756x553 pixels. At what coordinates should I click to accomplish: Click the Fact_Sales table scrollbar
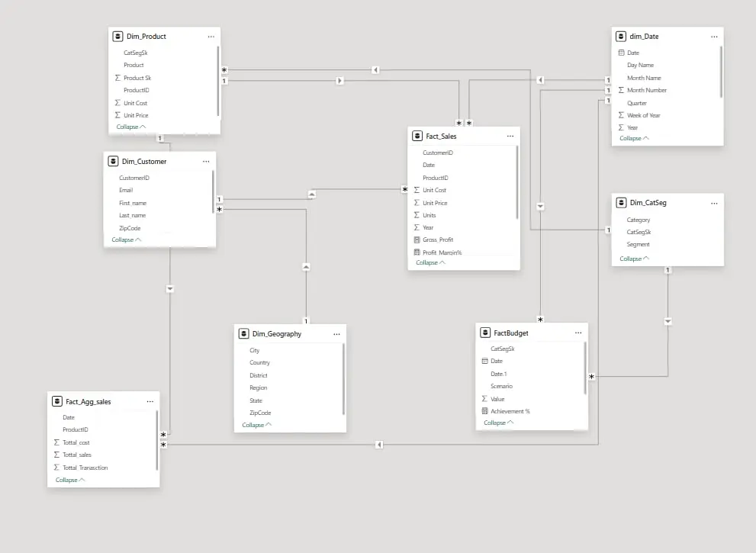pyautogui.click(x=517, y=182)
